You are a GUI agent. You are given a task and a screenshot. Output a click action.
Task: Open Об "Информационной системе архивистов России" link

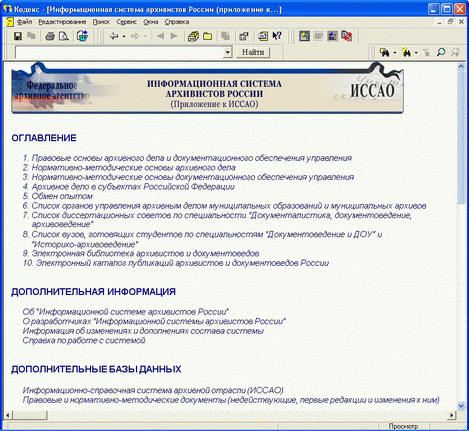click(x=126, y=312)
